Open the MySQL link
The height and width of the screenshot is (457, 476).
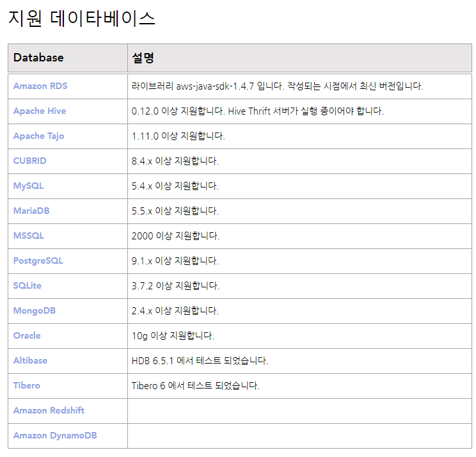point(29,186)
